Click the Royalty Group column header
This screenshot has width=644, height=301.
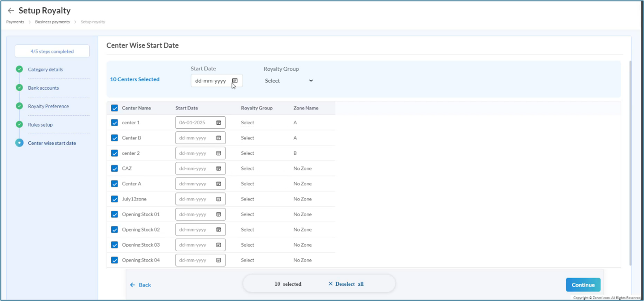[x=257, y=108]
